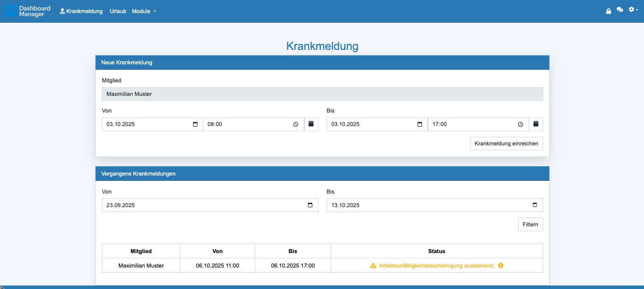Image resolution: width=644 pixels, height=289 pixels.
Task: Open the date picker in the Von 03.10.2025 field
Action: click(x=196, y=124)
